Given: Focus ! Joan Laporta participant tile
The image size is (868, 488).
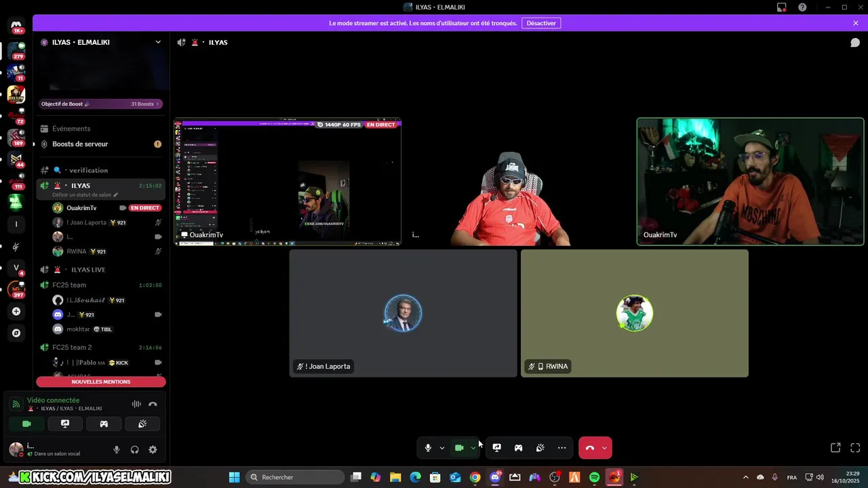Looking at the screenshot, I should 403,313.
